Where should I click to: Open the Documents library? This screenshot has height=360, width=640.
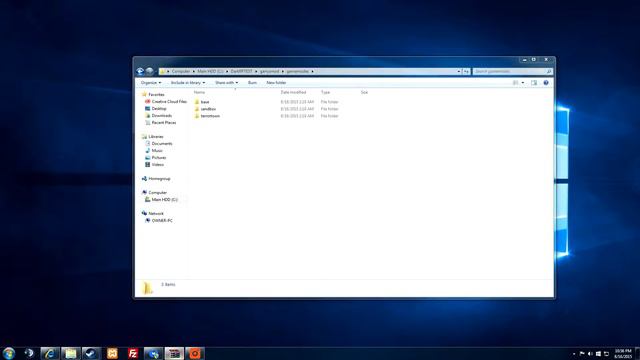pos(162,144)
